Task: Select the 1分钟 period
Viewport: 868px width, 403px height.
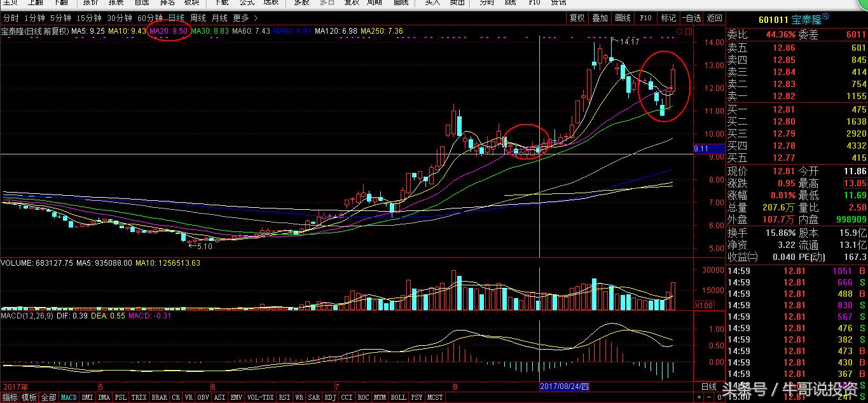Action: point(34,18)
